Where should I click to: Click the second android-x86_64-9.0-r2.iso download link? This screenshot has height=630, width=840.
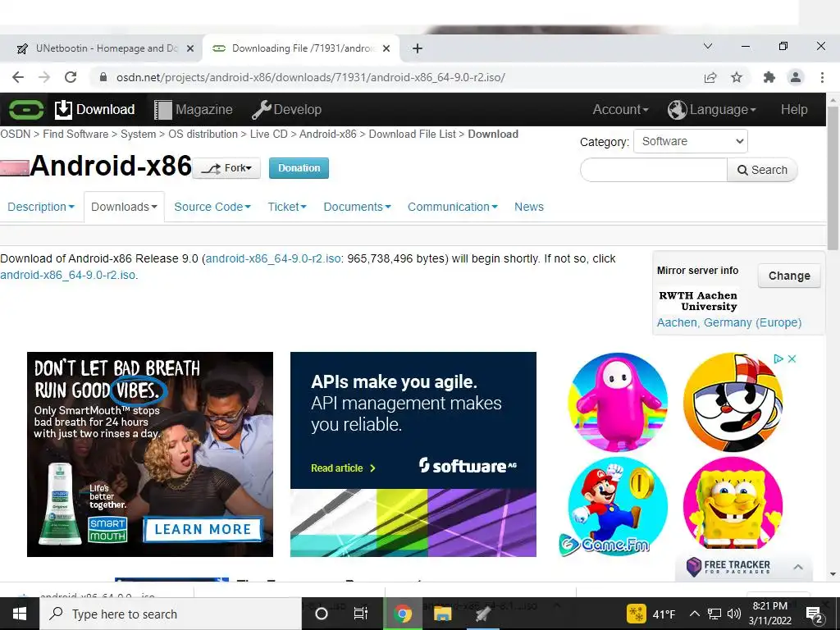tap(68, 276)
